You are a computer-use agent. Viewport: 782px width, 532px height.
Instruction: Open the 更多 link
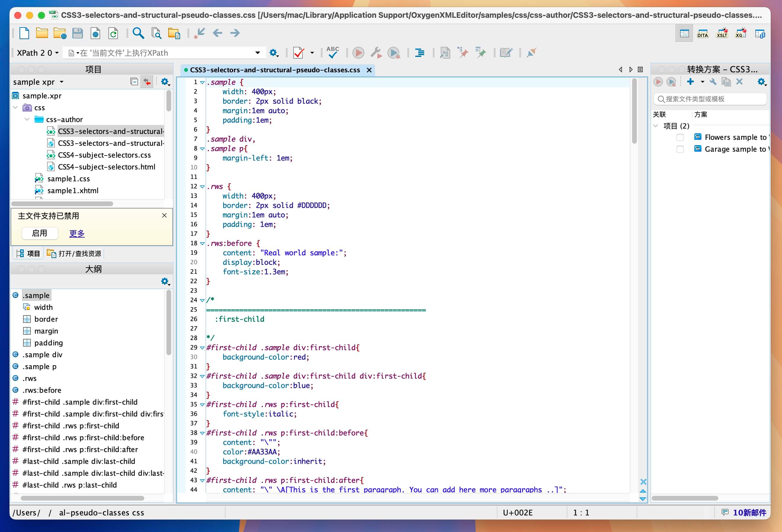point(77,233)
